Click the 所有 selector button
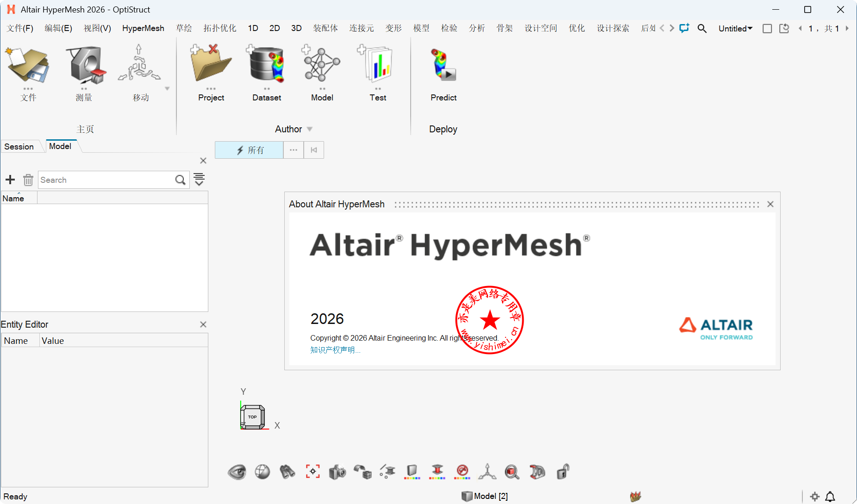857x504 pixels. point(250,150)
